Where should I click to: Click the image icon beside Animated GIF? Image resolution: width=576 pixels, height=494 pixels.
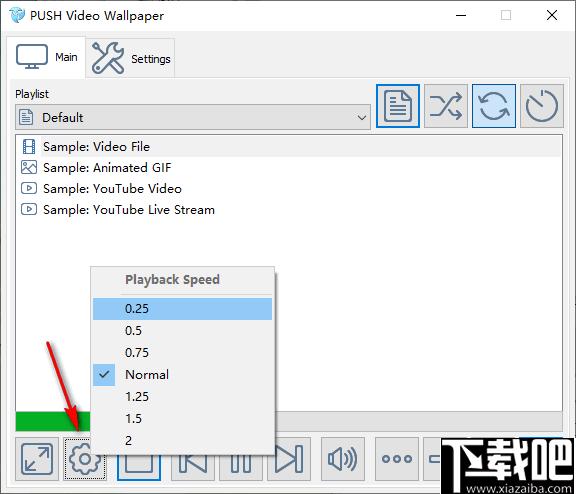click(x=29, y=167)
